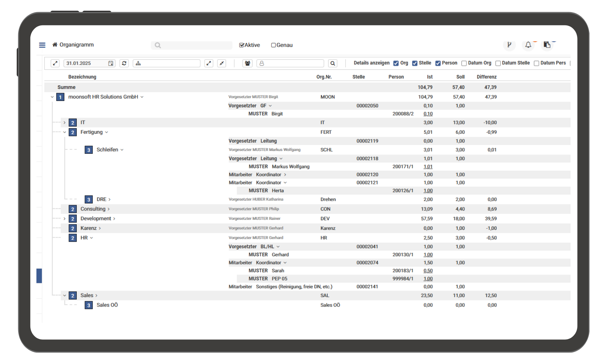
Task: Enable the Genau checkbox
Action: click(x=274, y=45)
